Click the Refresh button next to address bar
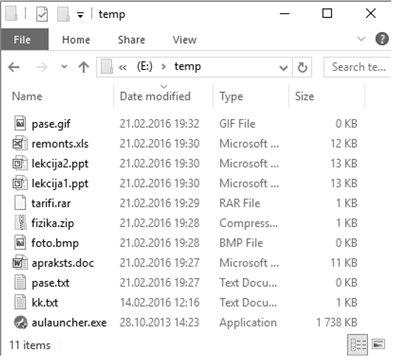This screenshot has width=400, height=360. (302, 67)
